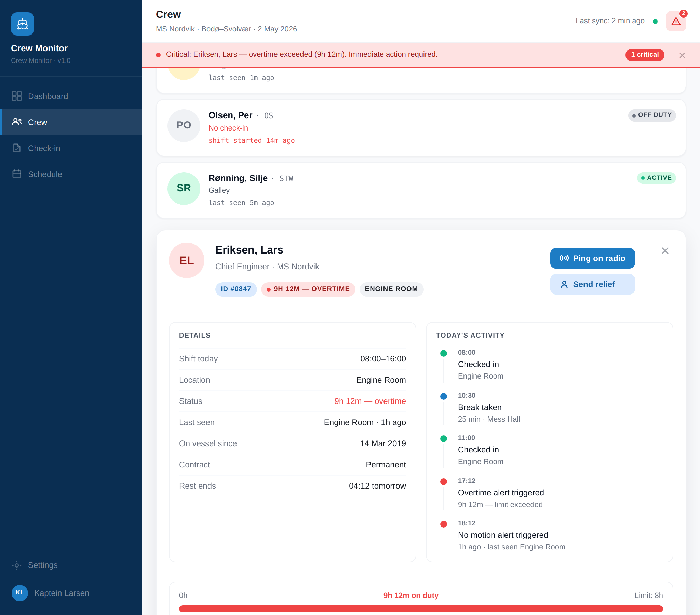This screenshot has width=700, height=615.
Task: Click the Schedule calendar icon
Action: tap(16, 174)
